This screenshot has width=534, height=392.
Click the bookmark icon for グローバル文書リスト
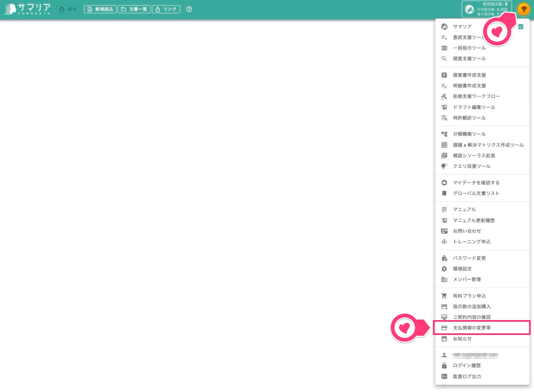pos(444,193)
